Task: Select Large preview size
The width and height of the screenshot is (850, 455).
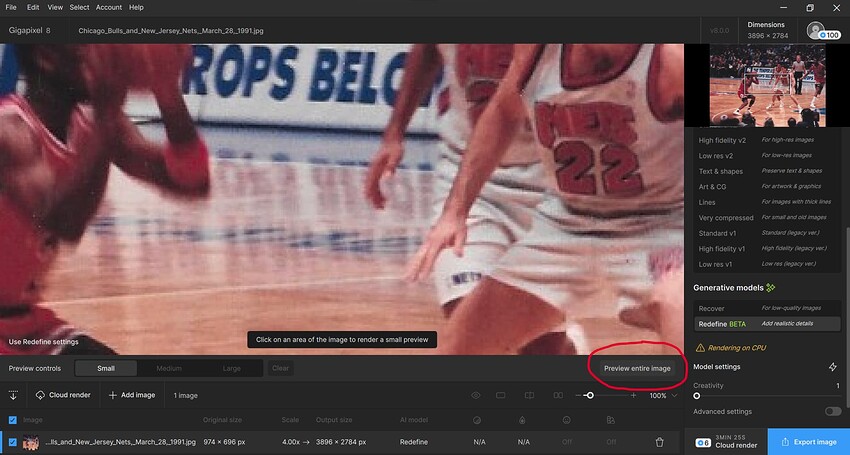Action: 231,368
